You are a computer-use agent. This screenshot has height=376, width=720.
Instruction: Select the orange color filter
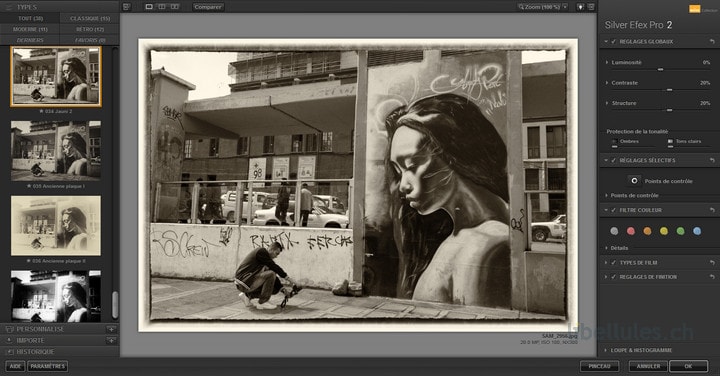click(647, 231)
